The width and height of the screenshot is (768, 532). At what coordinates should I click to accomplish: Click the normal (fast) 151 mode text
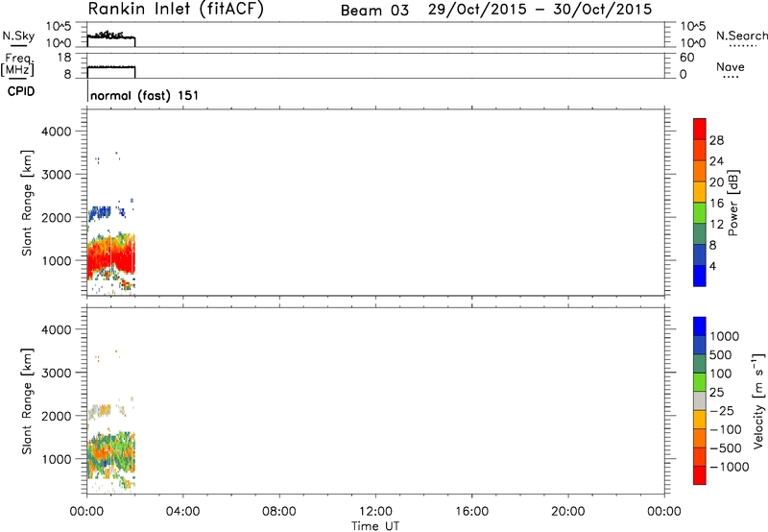coord(145,95)
